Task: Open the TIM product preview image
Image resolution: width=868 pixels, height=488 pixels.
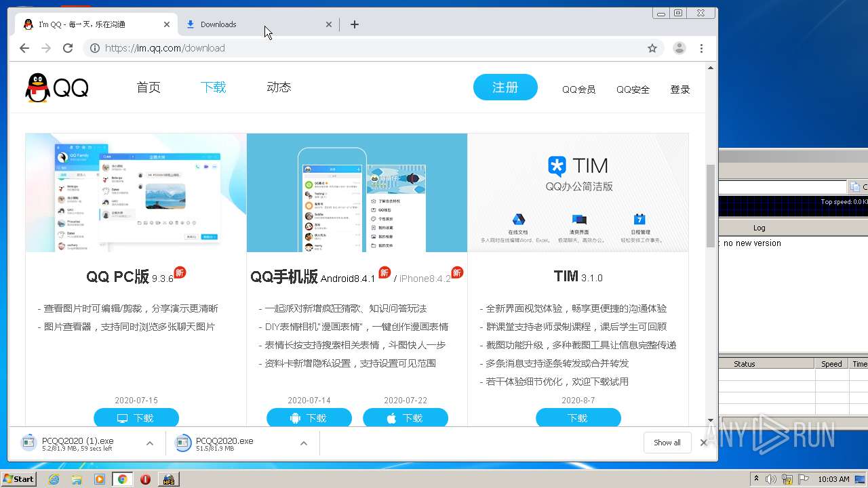Action: (578, 192)
